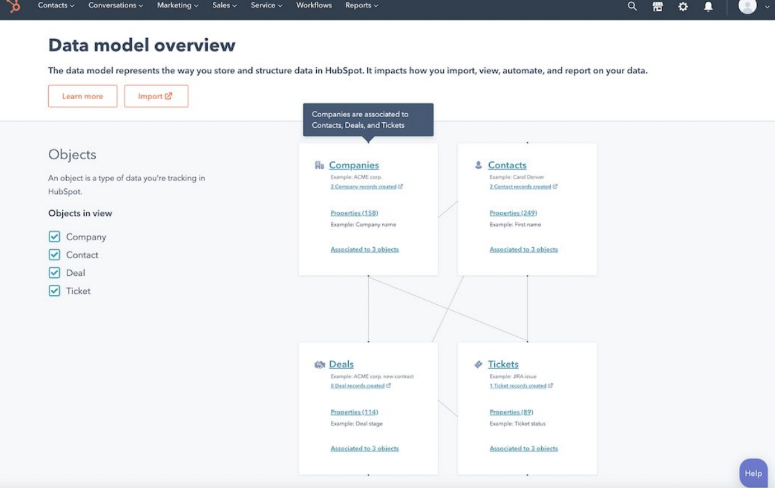Click Contacts Associated to 3 objects link
This screenshot has height=488, width=775.
523,250
